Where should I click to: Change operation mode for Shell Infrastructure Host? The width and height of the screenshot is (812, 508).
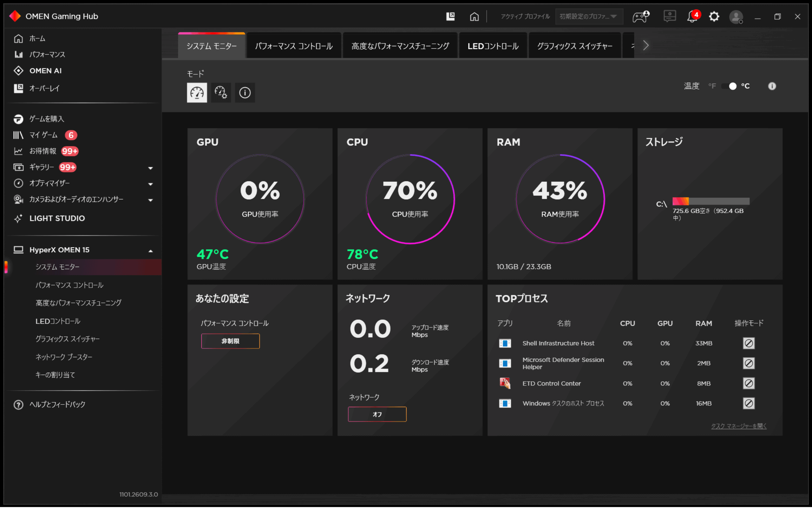[x=749, y=343]
